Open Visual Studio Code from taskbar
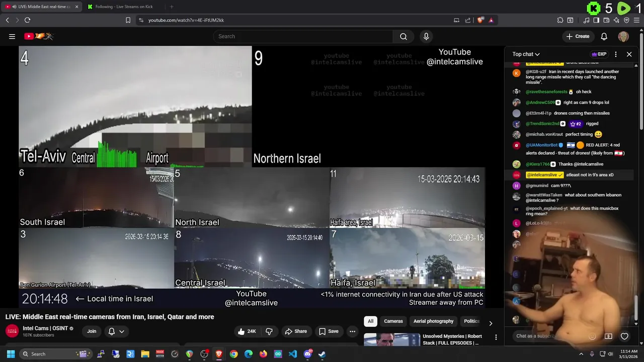644x362 pixels. [x=293, y=354]
